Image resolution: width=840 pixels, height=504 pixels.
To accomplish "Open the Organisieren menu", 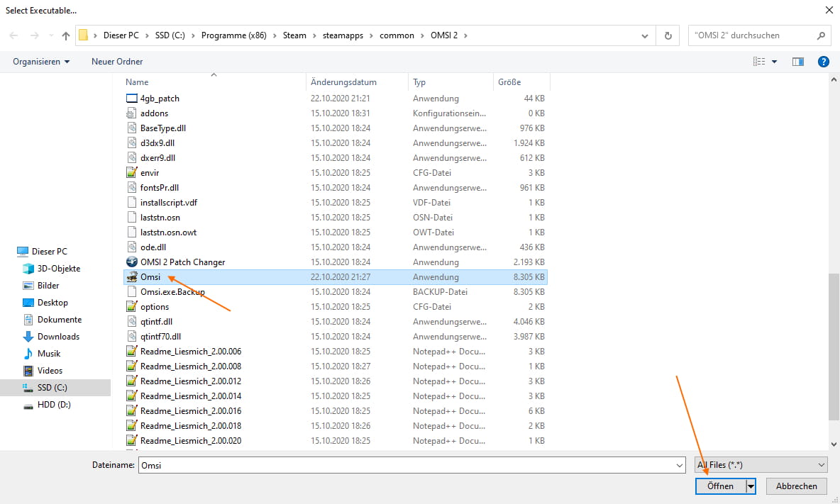I will [x=41, y=62].
